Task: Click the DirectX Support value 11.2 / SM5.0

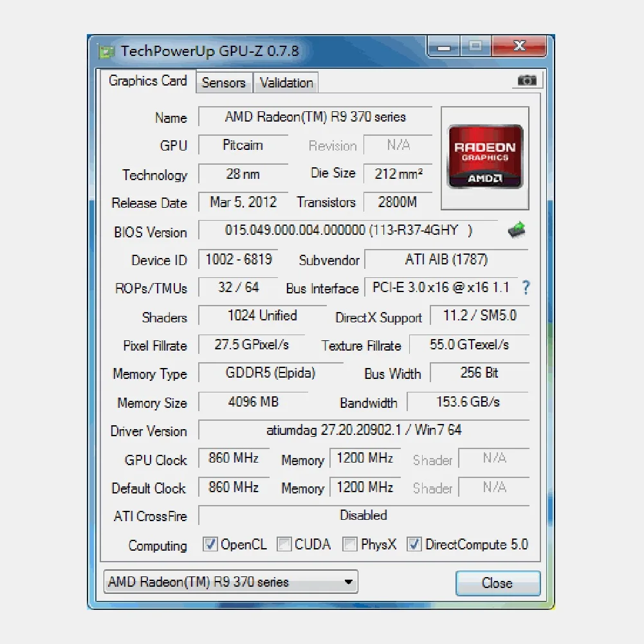Action: tap(480, 315)
